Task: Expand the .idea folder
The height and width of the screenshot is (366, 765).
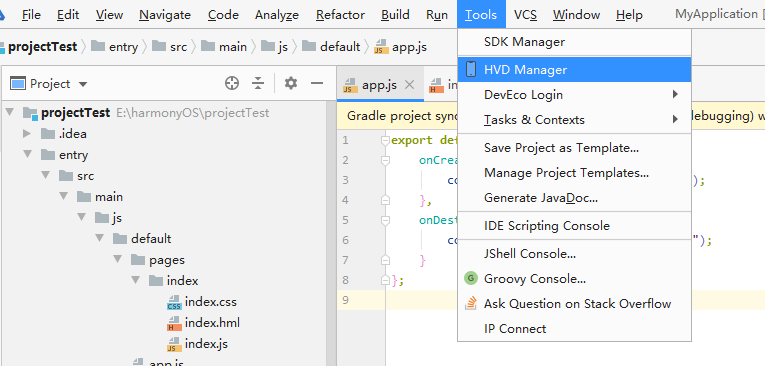Action: click(27, 133)
